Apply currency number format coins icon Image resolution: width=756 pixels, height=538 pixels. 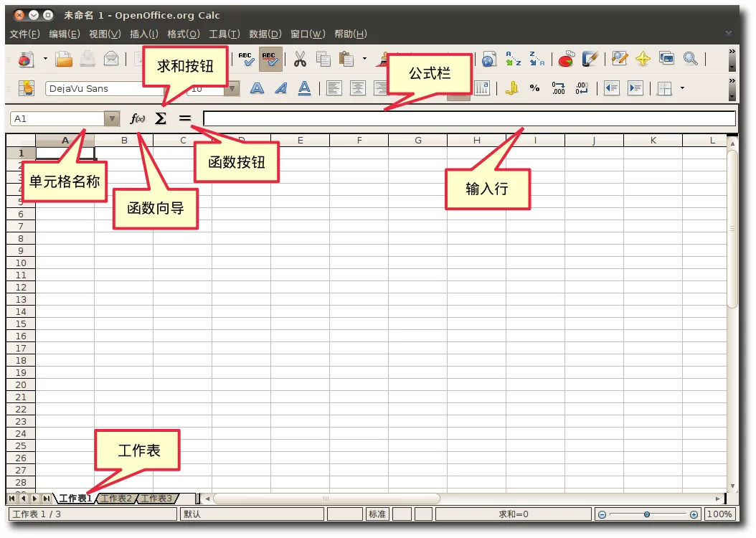pyautogui.click(x=511, y=88)
